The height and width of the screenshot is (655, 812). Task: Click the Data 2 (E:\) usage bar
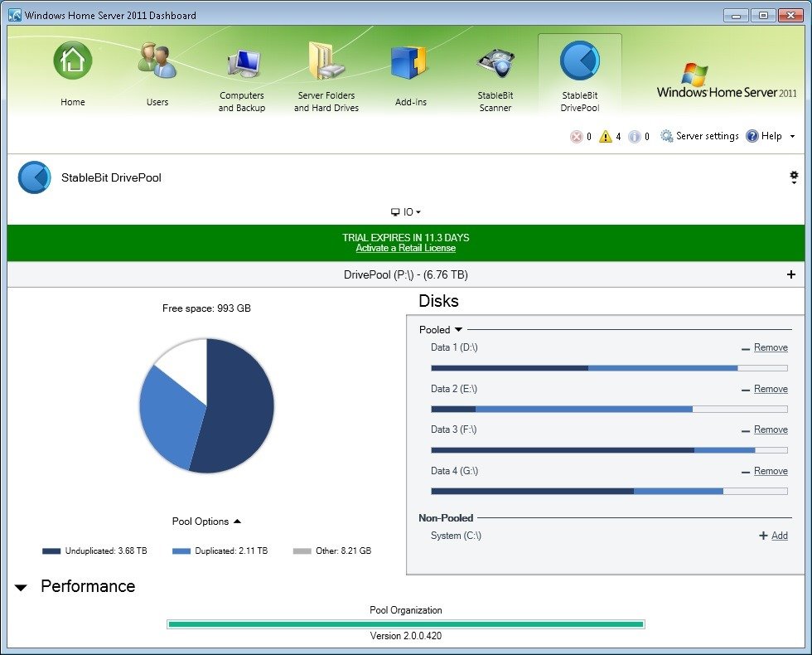[x=609, y=410]
